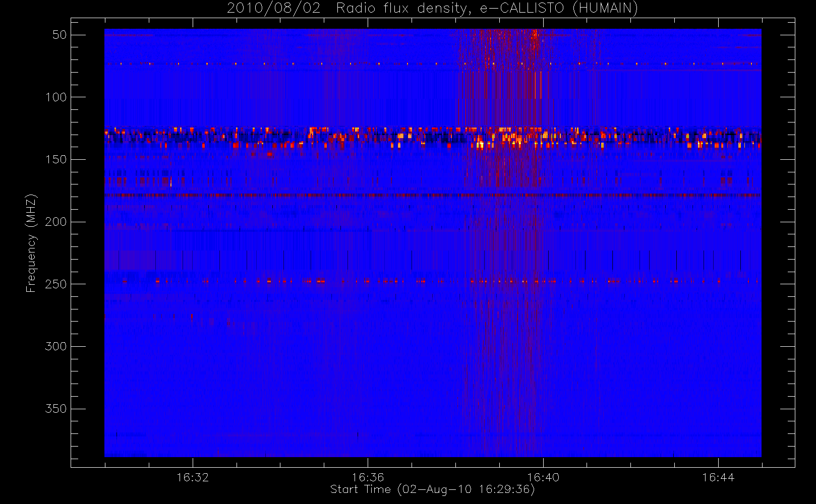Click the '16:40' time tick label
This screenshot has height=504, width=816.
pyautogui.click(x=543, y=477)
